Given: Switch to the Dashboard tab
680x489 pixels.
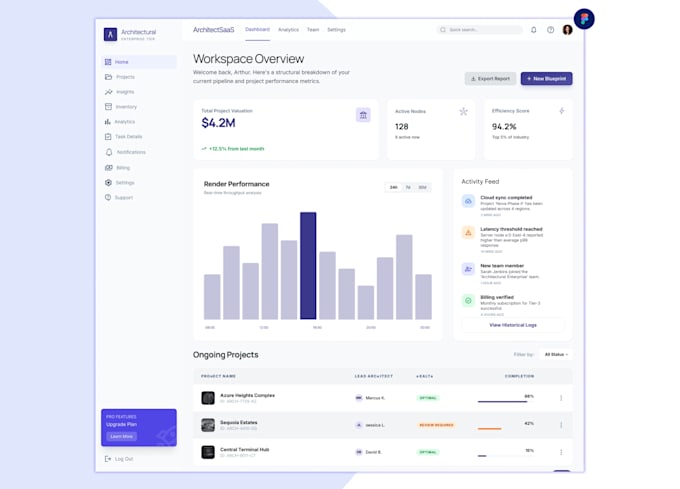Looking at the screenshot, I should click(258, 29).
